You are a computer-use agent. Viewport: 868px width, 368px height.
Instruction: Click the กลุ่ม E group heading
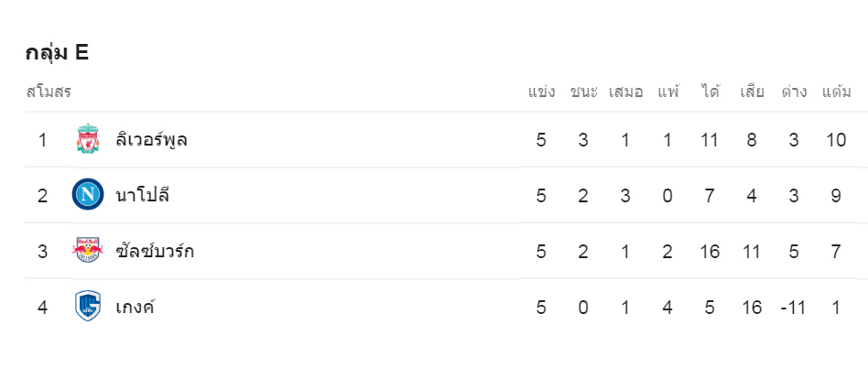point(57,53)
